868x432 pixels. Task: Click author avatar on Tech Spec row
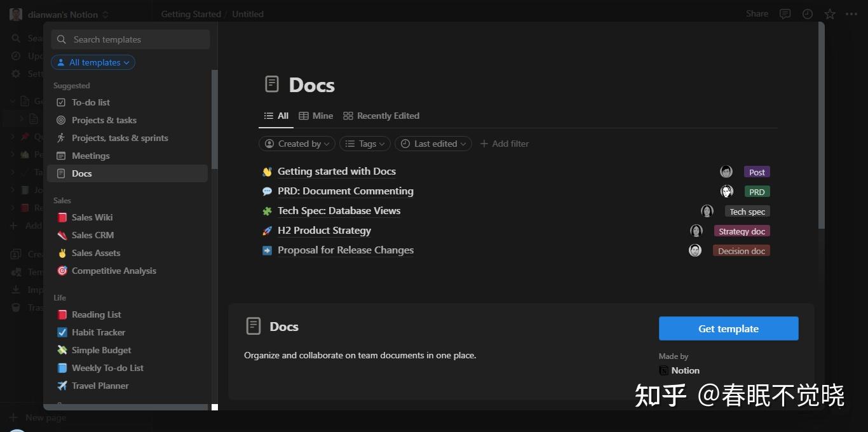coord(707,211)
